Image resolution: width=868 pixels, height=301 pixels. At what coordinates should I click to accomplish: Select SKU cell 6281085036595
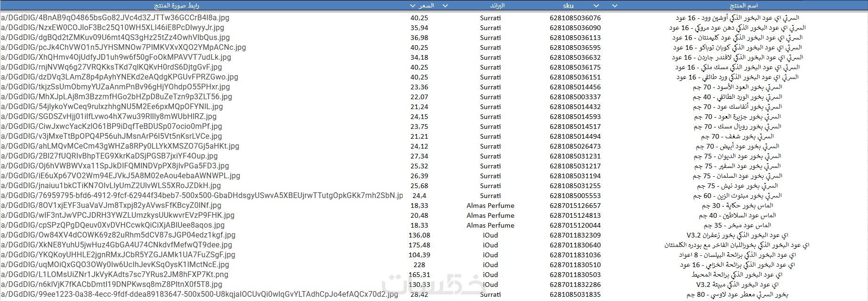coord(575,48)
